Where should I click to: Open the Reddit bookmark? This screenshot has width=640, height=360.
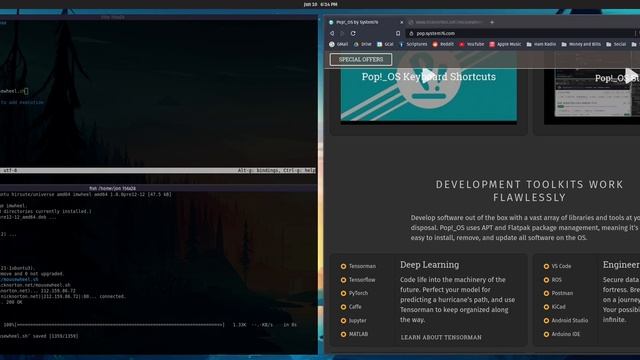click(x=443, y=44)
